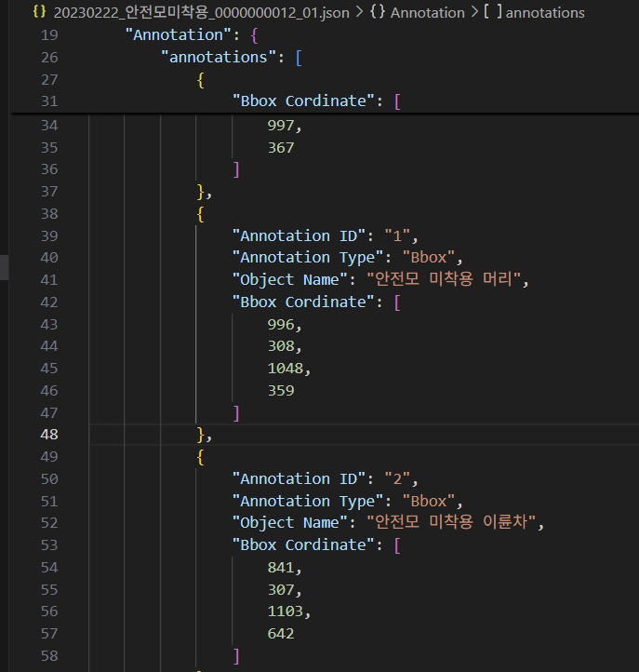Click the value 1103 on line 56
The image size is (639, 672).
point(286,612)
